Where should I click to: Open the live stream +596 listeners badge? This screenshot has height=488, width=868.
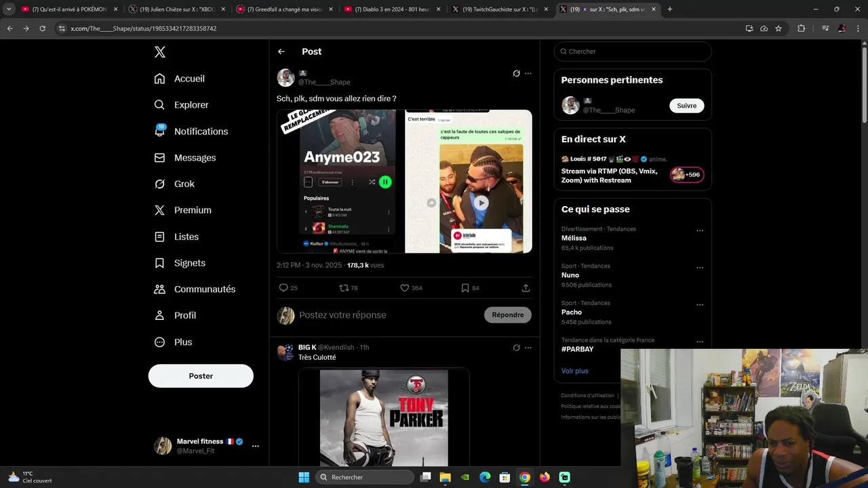[x=687, y=175]
